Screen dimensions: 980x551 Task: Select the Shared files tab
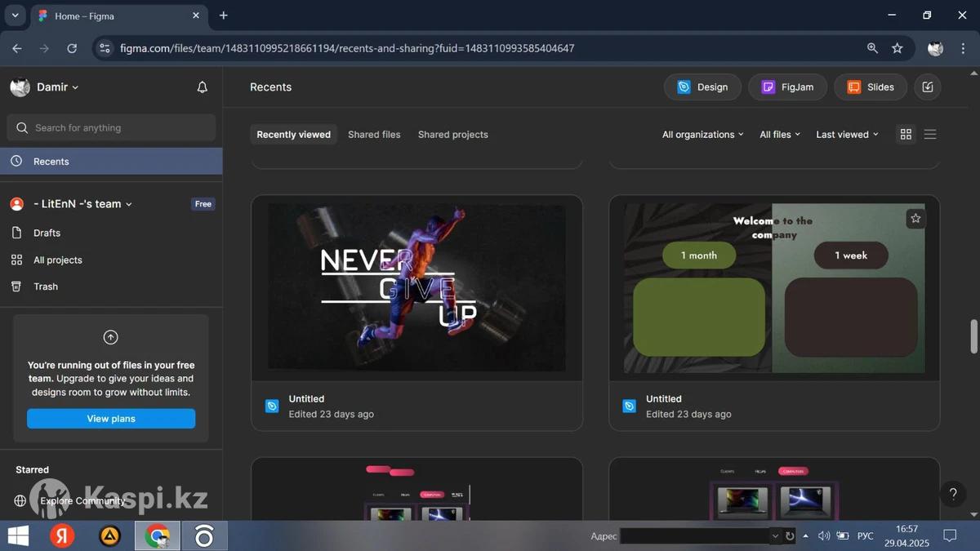click(x=374, y=135)
